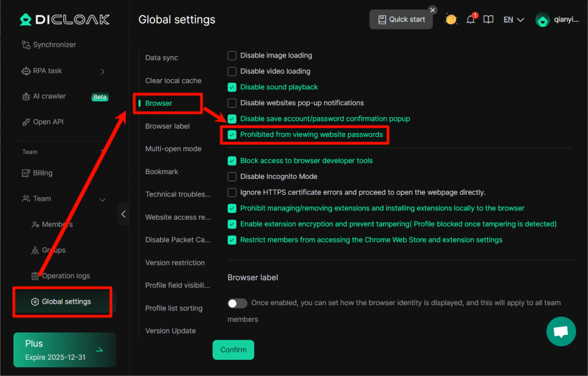The image size is (588, 376).
Task: Open the chat support bubble icon
Action: pos(561,332)
